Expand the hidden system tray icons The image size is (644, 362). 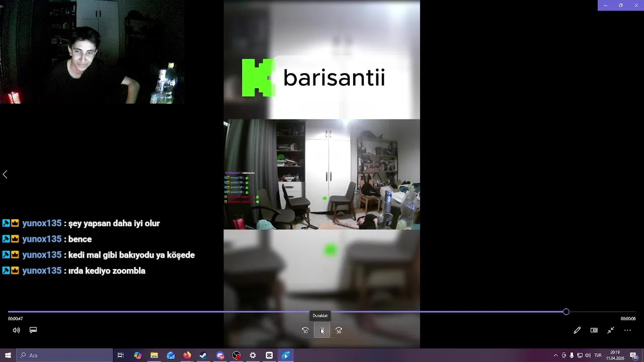click(x=555, y=355)
